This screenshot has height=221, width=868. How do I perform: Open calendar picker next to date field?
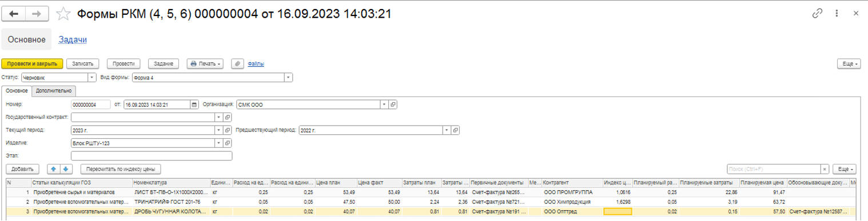(x=194, y=105)
